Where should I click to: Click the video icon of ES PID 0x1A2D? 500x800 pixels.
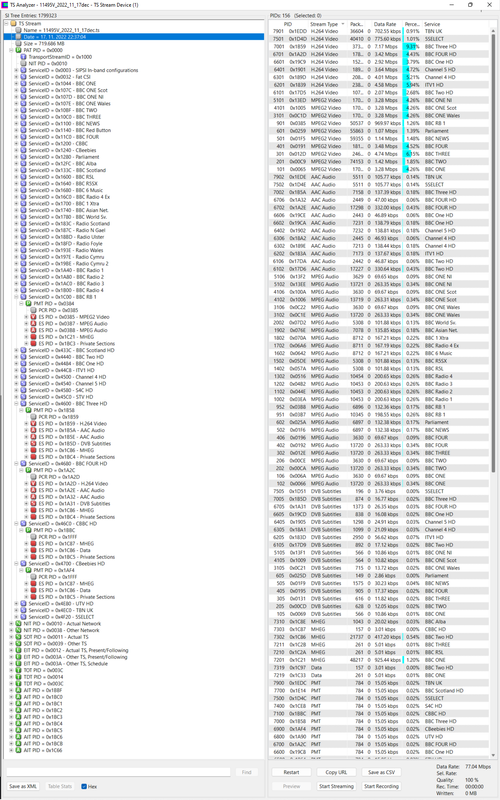(34, 483)
